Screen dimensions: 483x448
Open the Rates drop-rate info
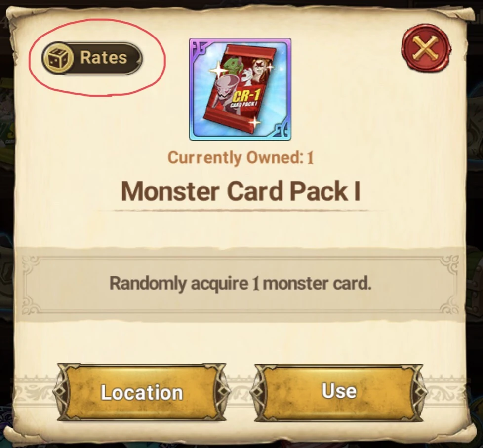pyautogui.click(x=92, y=58)
